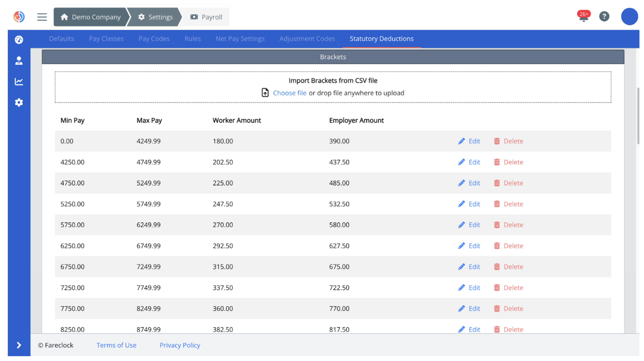Viewport: 644px width, 361px height.
Task: Open the Terms of Use page
Action: pyautogui.click(x=116, y=345)
